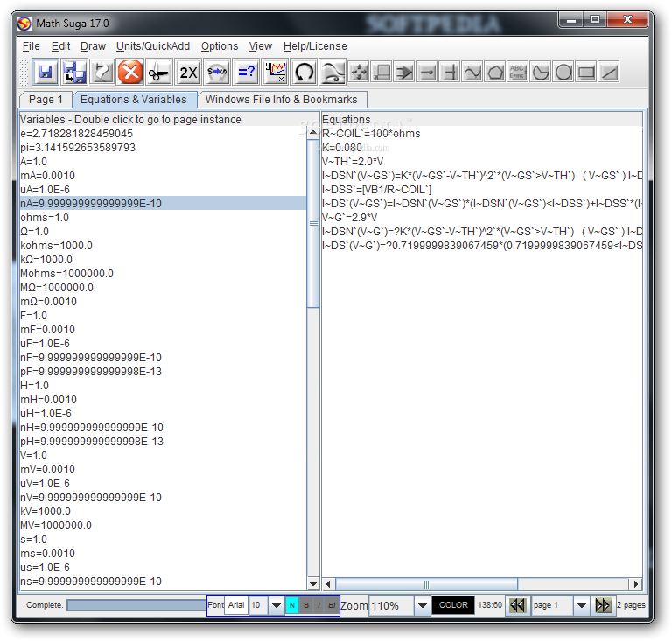
Task: Select the arc shape tool
Action: 541,72
